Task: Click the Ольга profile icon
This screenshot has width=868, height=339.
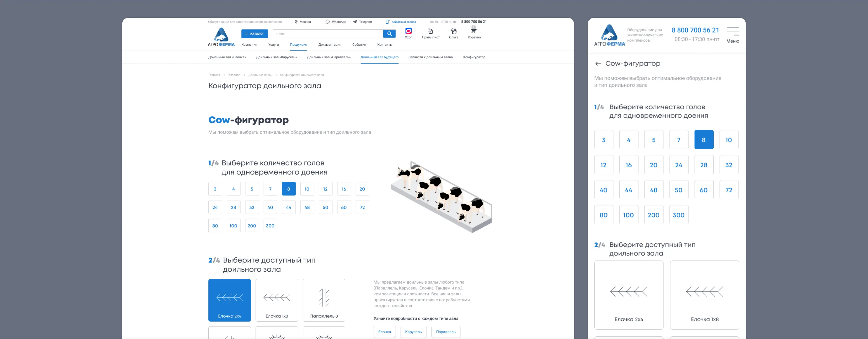Action: [453, 31]
